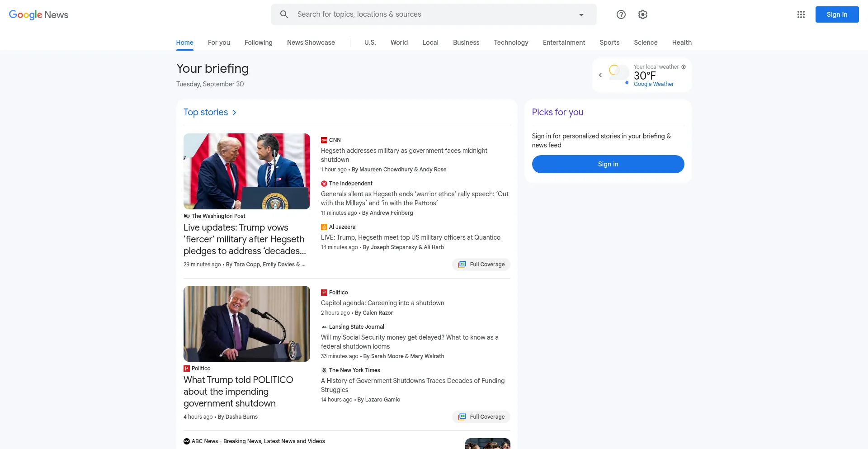This screenshot has height=449, width=868.
Task: Click the Lansing State Journal source icon
Action: click(324, 327)
